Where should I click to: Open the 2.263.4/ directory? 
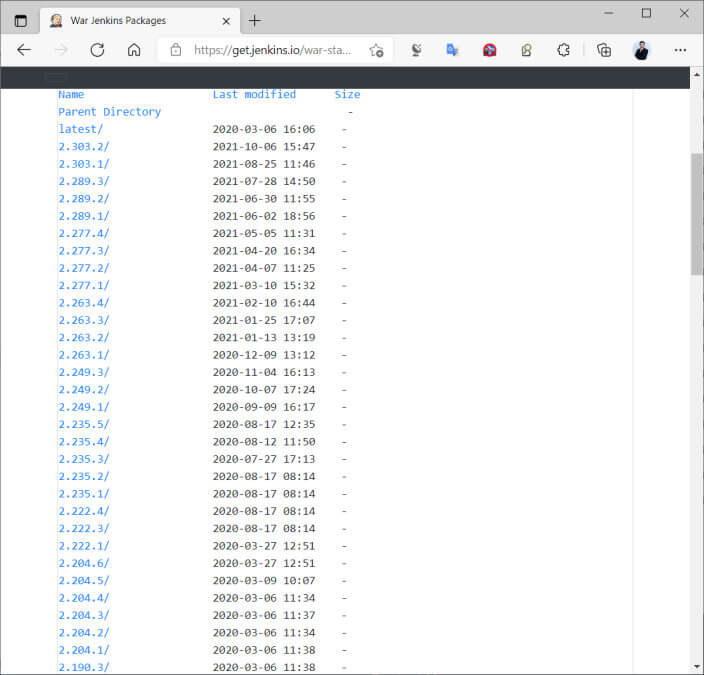(84, 303)
